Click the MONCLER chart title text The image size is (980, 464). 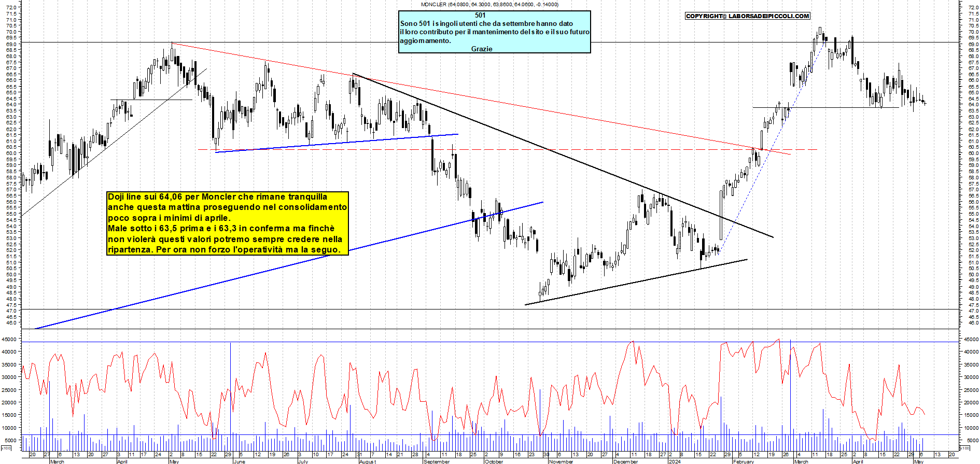point(489,4)
